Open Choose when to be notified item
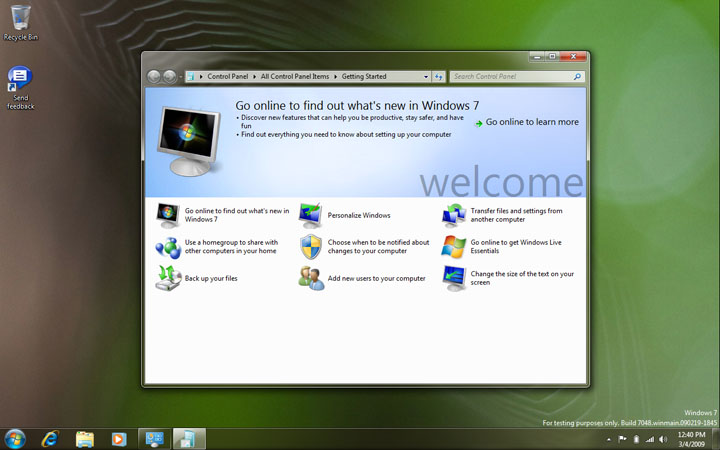The width and height of the screenshot is (720, 450). [378, 247]
